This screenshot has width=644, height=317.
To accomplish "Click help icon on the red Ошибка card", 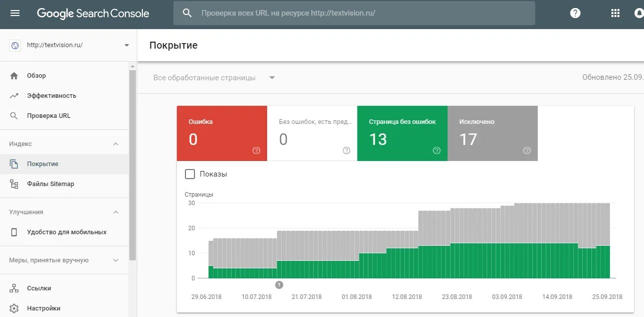I will [256, 150].
